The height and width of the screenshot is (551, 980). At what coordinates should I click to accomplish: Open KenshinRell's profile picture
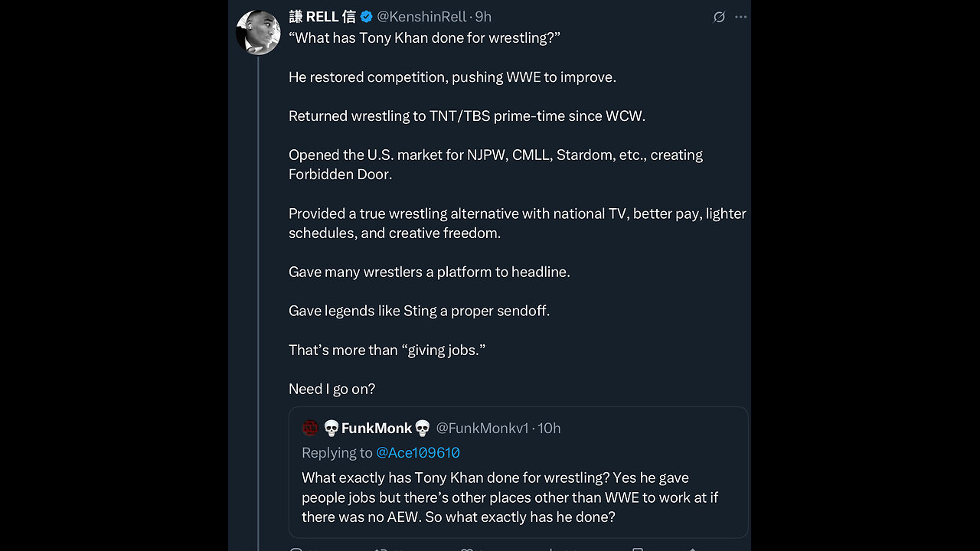click(x=257, y=32)
